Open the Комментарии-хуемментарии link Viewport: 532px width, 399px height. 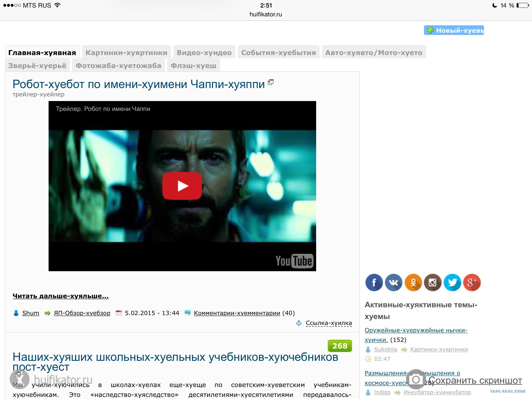[237, 313]
